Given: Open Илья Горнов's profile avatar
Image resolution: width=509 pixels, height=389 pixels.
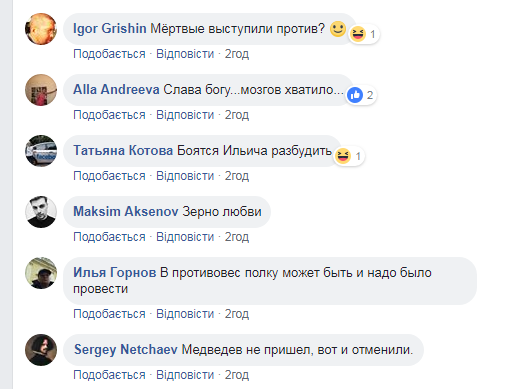Looking at the screenshot, I should click(41, 273).
